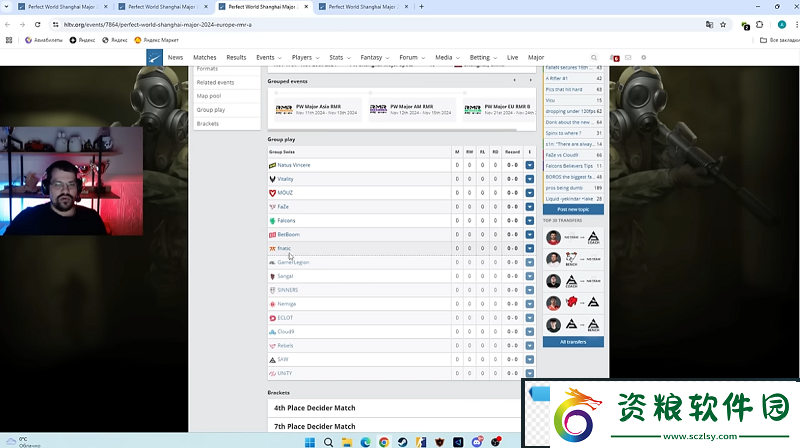This screenshot has width=800, height=448.
Task: Click the Post new topic button
Action: 573,210
